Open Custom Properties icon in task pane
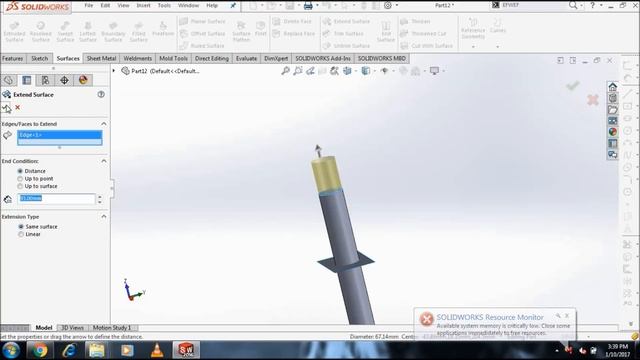 point(612,143)
